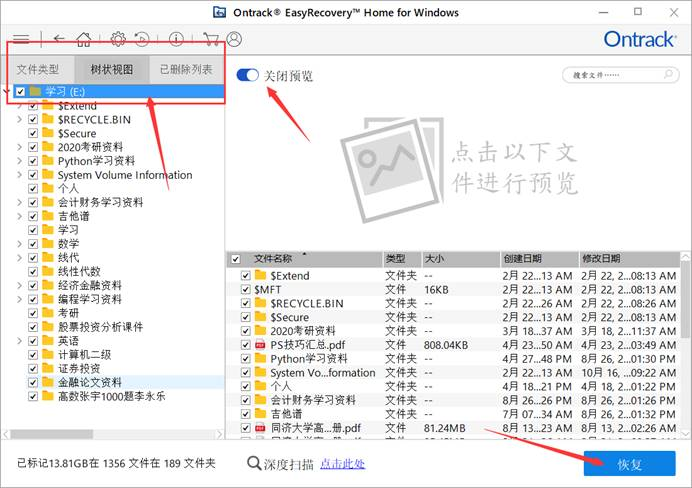Viewport: 692px width, 488px height.
Task: Toggle the select-all checkbox in file list header
Action: click(236, 259)
